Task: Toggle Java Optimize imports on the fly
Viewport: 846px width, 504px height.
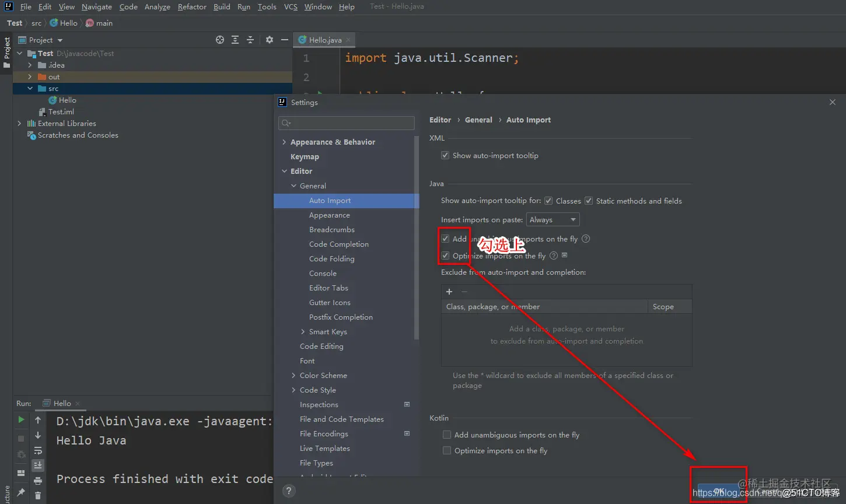Action: [x=445, y=256]
